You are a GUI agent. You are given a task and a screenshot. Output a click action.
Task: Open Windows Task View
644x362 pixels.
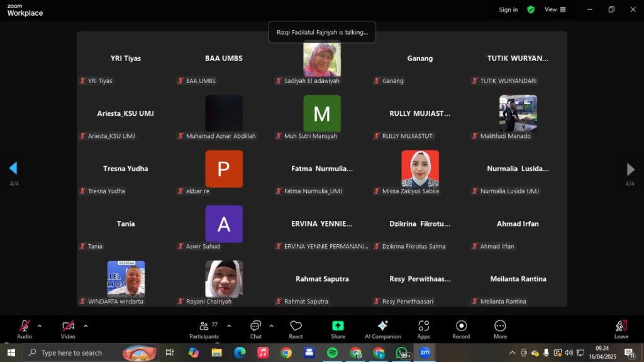point(169,353)
